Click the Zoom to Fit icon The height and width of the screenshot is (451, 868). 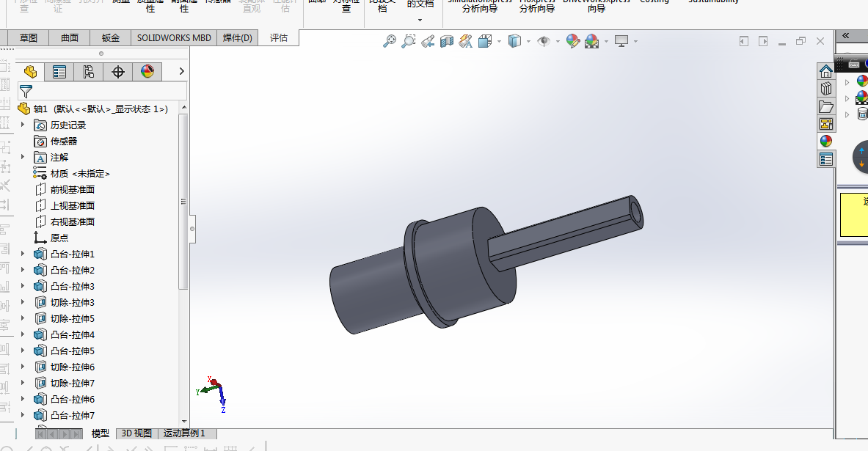coord(390,41)
